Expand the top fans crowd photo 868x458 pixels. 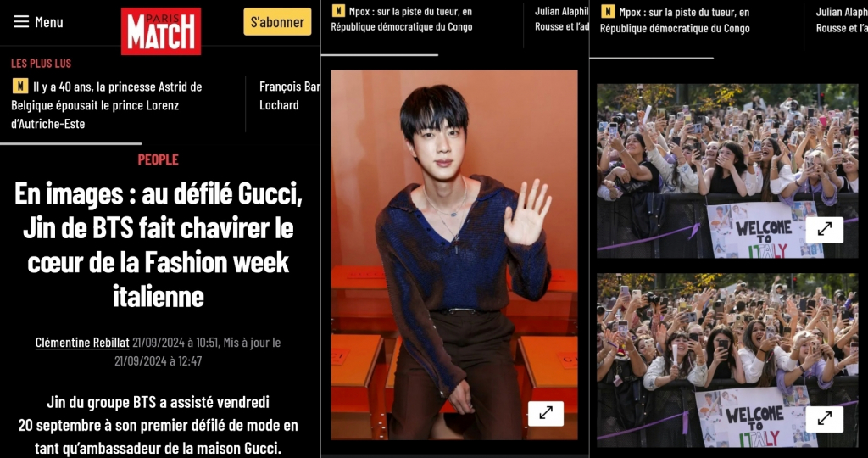tap(824, 230)
